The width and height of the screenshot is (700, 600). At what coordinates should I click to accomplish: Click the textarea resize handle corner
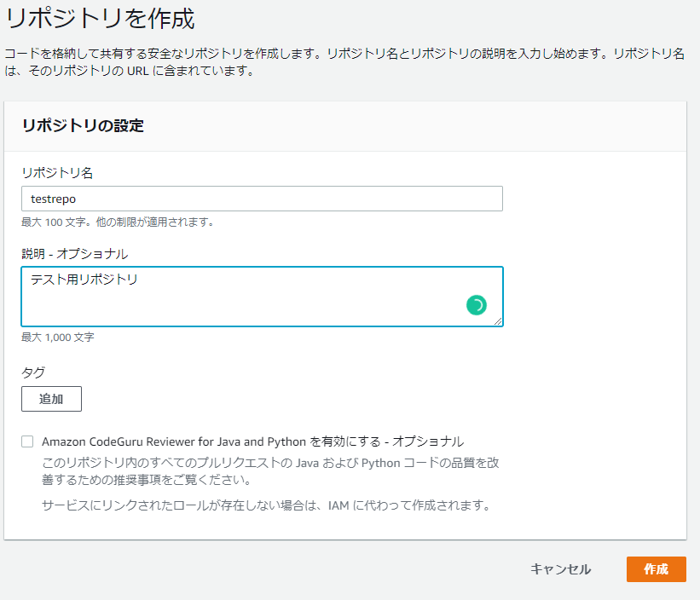coord(498,321)
